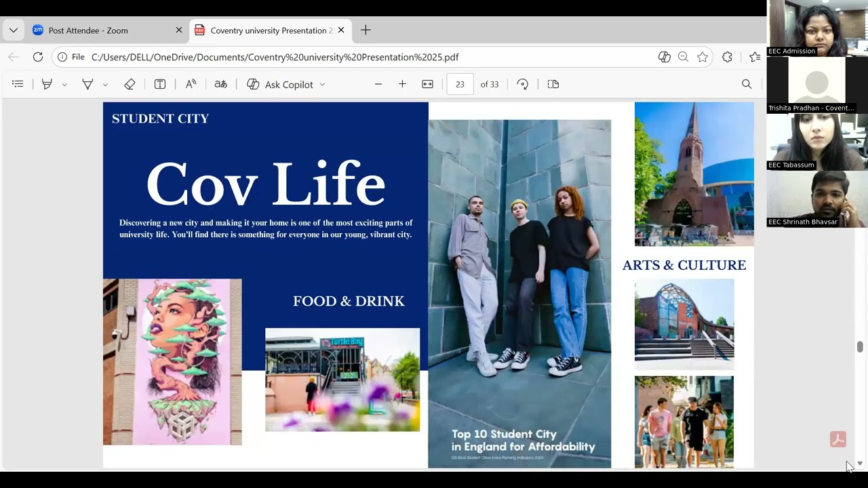Zoom out of the PDF
The width and height of the screenshot is (868, 488).
point(378,84)
